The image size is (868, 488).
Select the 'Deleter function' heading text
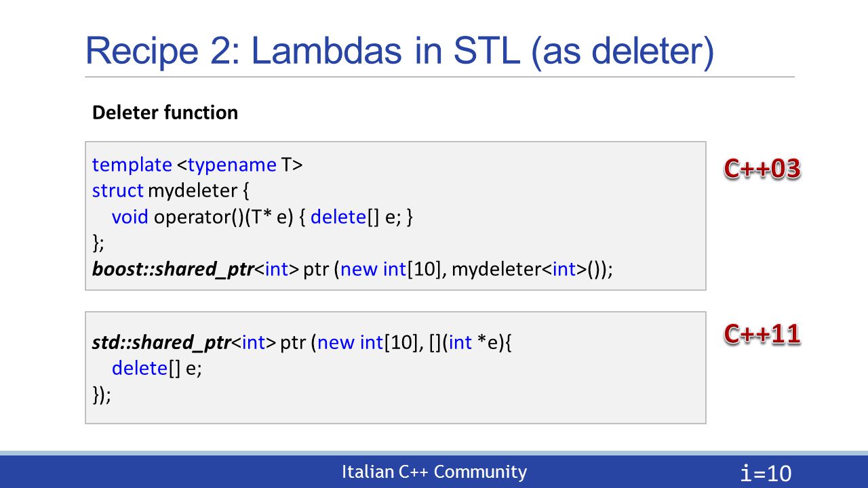click(165, 113)
